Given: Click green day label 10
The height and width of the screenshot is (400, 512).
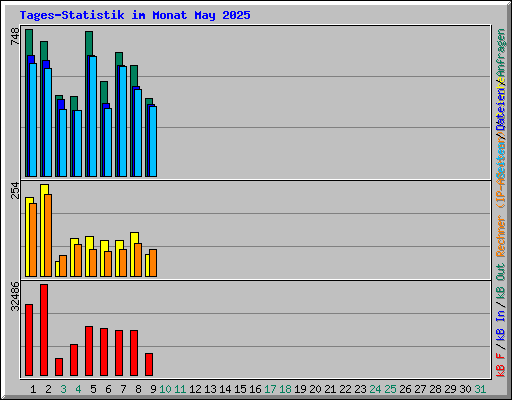Looking at the screenshot, I should point(165,389).
